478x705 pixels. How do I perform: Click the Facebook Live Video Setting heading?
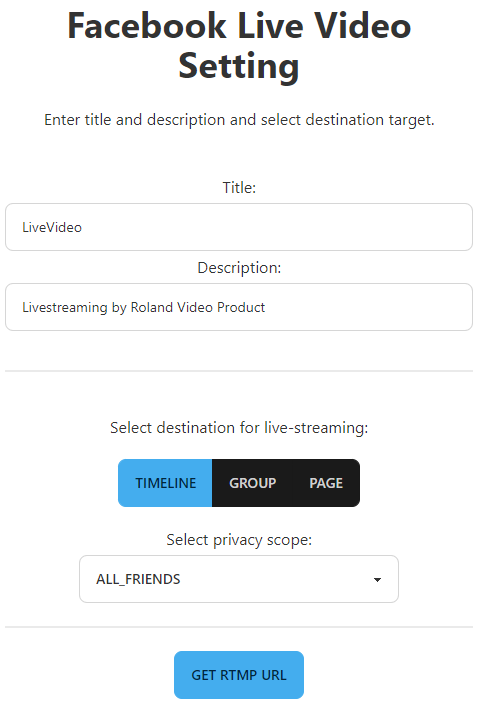pos(239,45)
